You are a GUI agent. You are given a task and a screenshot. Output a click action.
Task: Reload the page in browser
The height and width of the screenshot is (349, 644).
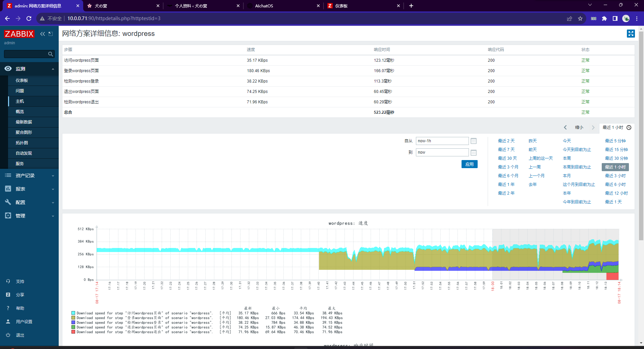29,18
